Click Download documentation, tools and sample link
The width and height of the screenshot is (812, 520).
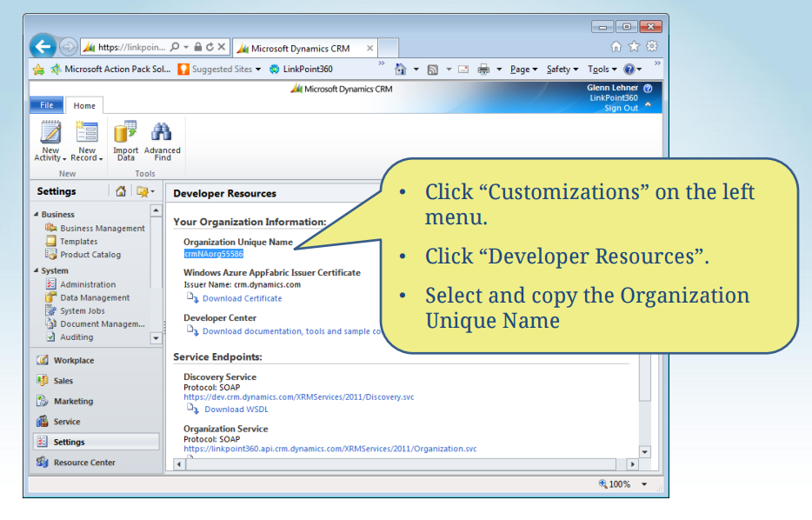(291, 331)
